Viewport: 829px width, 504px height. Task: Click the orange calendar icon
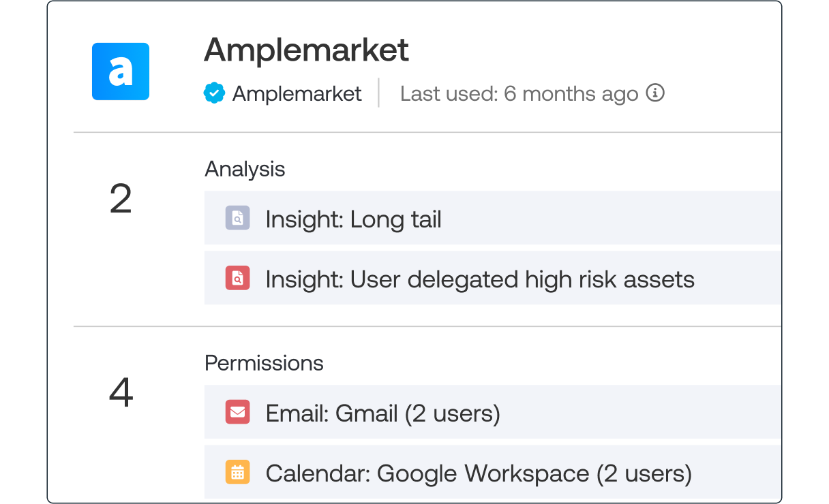click(237, 472)
